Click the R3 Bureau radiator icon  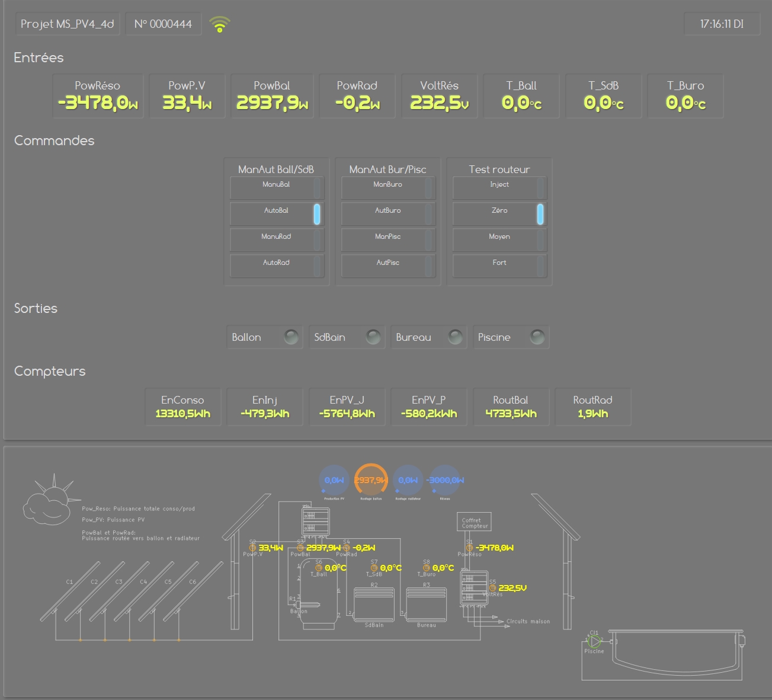[x=426, y=604]
